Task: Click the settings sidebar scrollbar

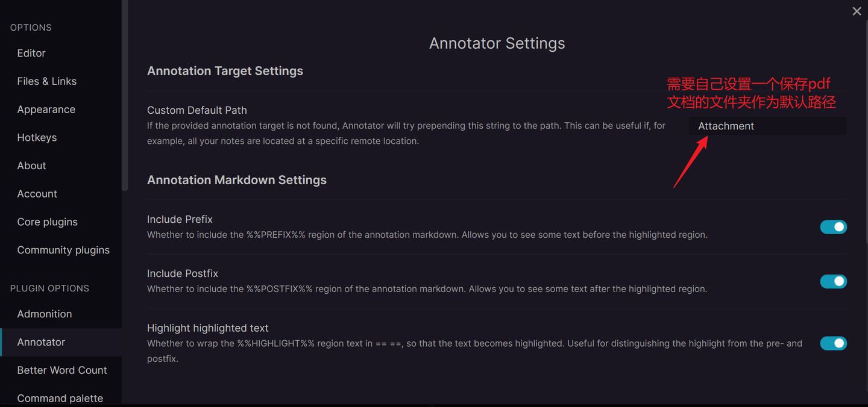Action: (125, 96)
